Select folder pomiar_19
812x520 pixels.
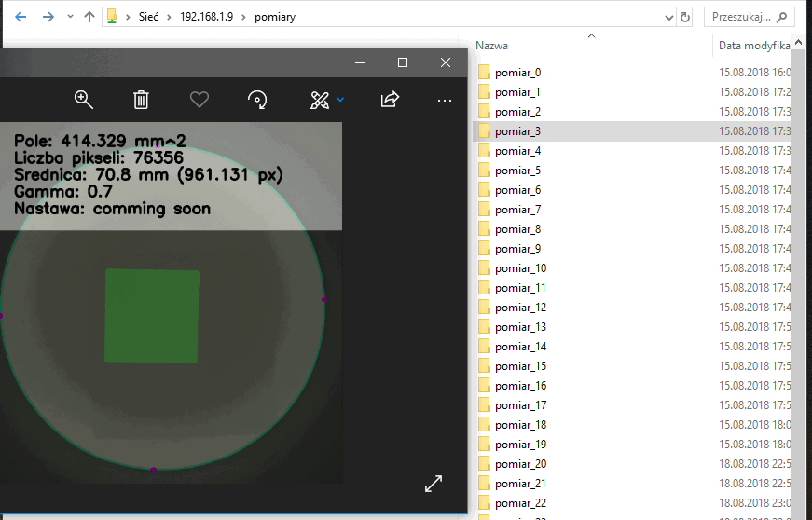[520, 445]
